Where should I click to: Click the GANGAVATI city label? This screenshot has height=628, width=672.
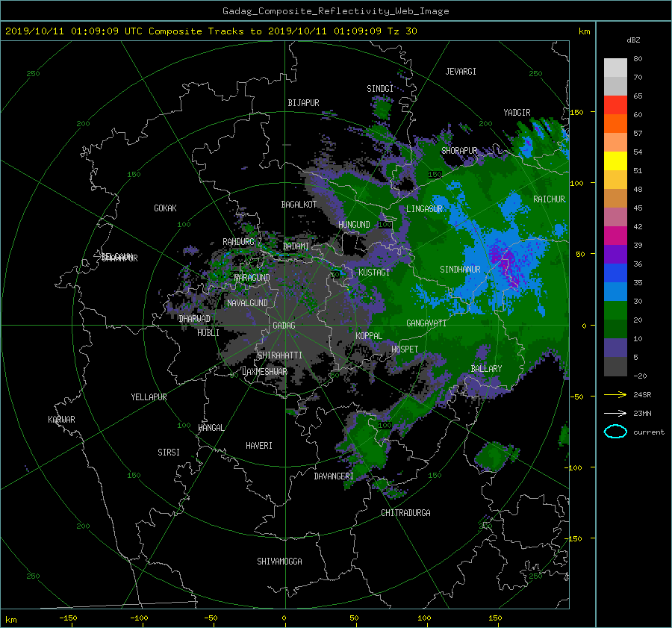click(x=426, y=323)
